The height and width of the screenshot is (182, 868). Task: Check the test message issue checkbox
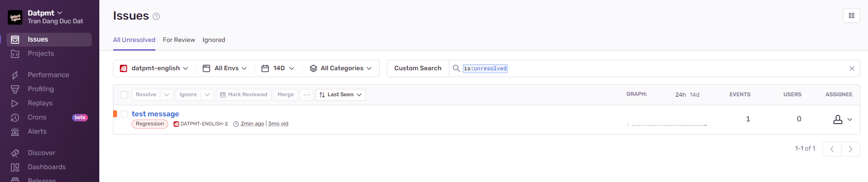point(124,114)
